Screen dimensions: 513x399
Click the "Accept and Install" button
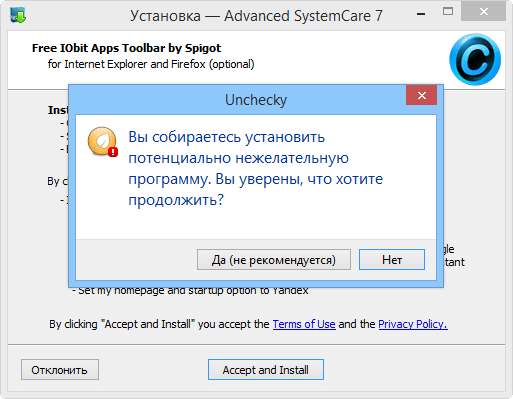(266, 370)
